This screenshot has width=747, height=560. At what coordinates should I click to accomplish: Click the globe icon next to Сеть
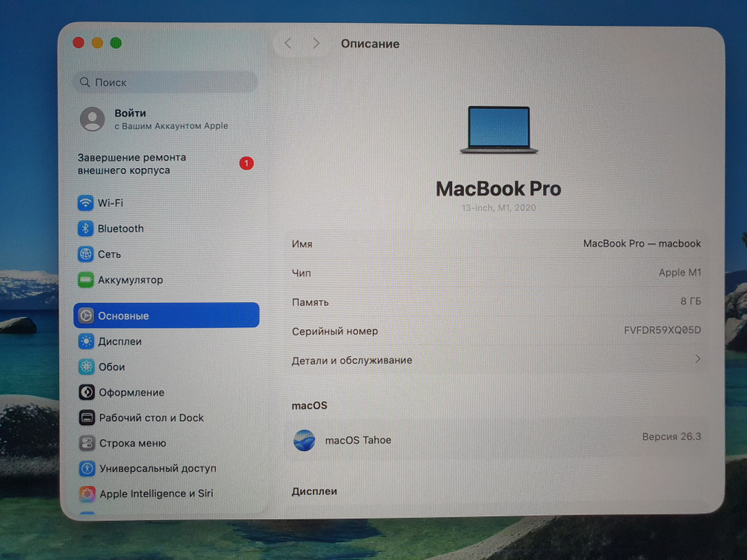click(x=86, y=255)
